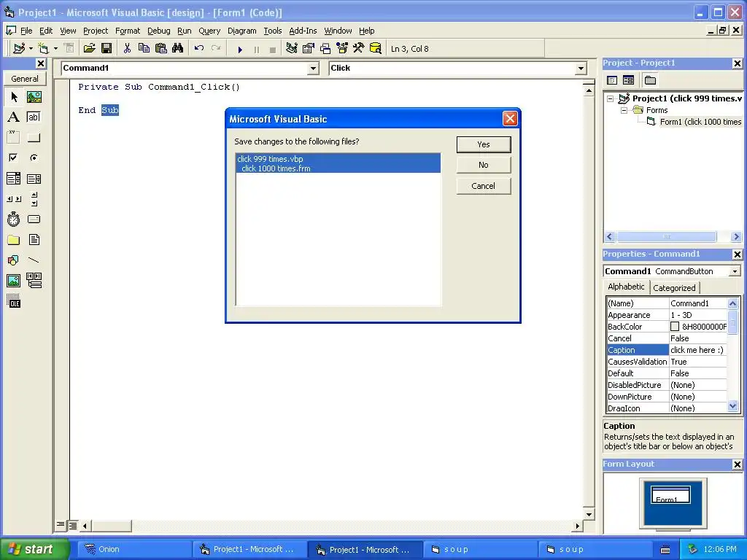Click the Find binoculars icon
Viewport: 747px width, 560px height.
(x=178, y=49)
